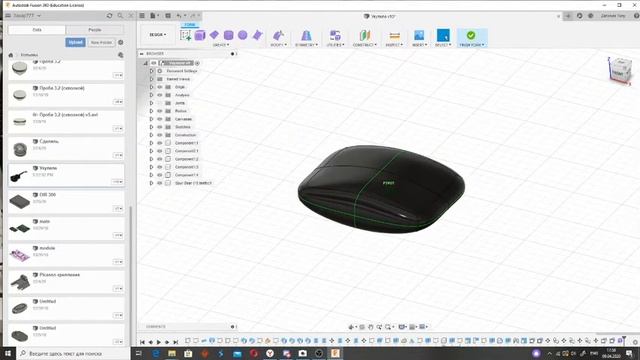The image size is (640, 360).
Task: Click the Construct plane icon
Action: pyautogui.click(x=364, y=35)
